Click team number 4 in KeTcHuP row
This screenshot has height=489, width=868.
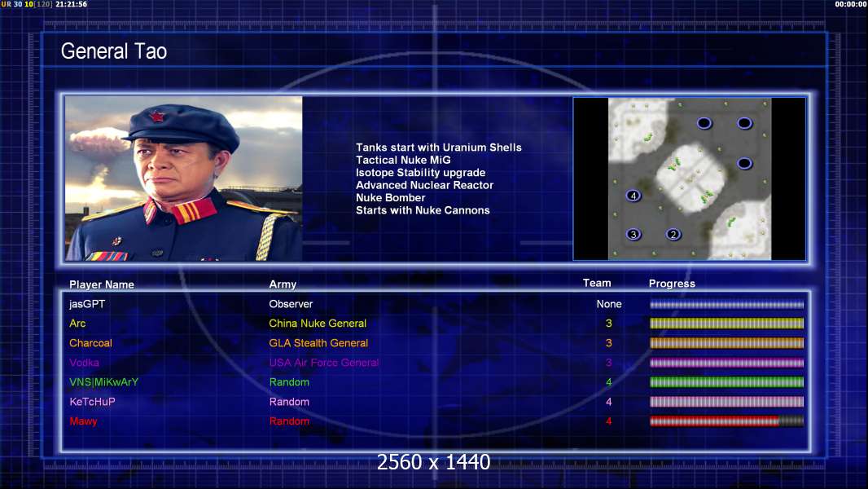tap(609, 402)
